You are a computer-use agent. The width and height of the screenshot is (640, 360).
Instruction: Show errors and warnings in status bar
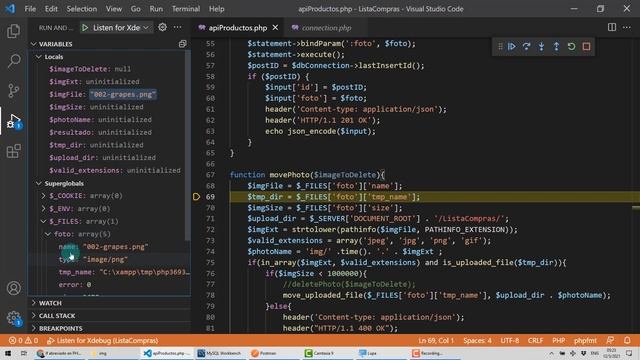pos(23,340)
